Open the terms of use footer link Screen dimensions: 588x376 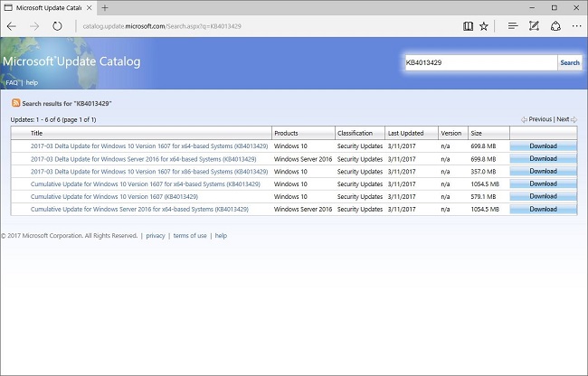[190, 236]
